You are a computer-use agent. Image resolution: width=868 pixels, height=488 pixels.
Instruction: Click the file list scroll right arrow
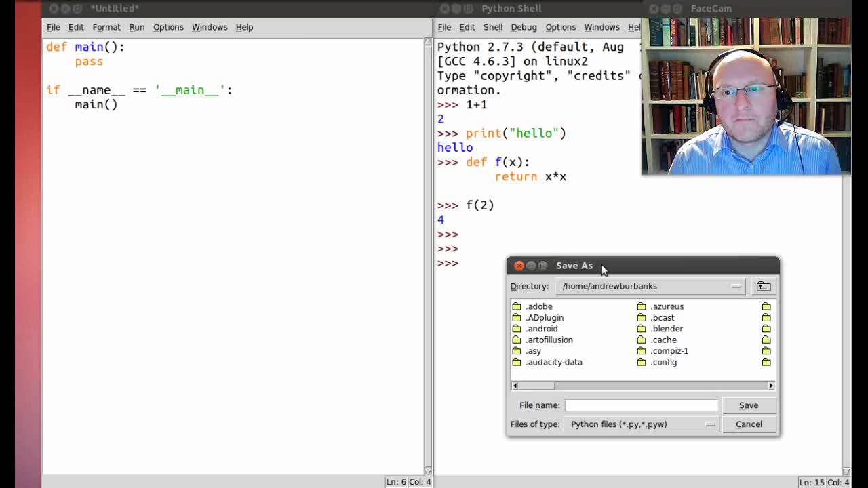pos(770,386)
